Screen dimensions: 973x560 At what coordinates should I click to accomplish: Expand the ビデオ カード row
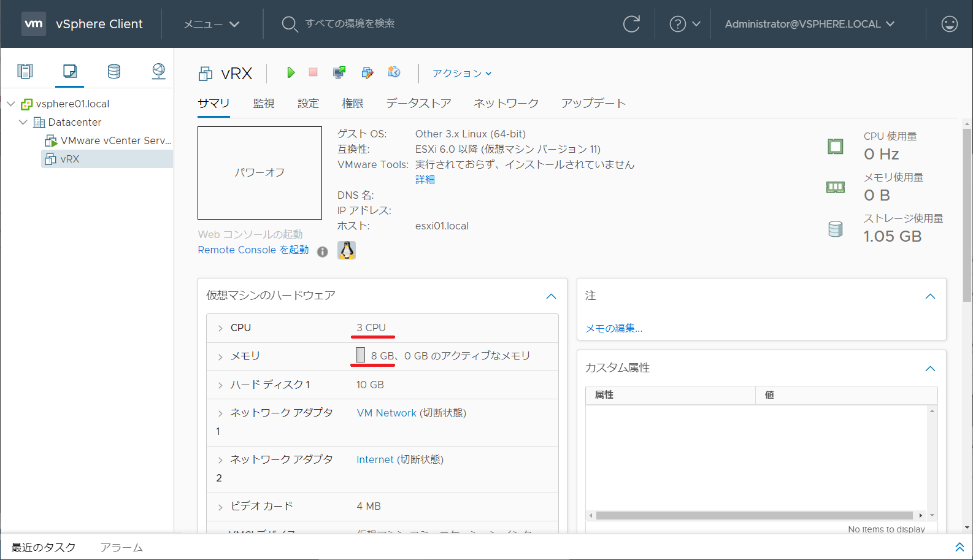220,507
